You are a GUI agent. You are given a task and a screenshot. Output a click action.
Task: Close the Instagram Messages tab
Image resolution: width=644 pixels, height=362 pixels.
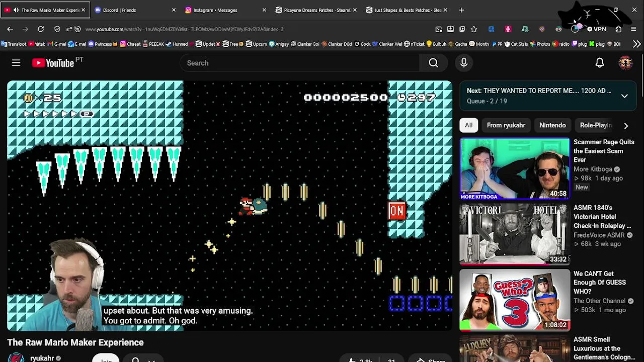pos(264,10)
